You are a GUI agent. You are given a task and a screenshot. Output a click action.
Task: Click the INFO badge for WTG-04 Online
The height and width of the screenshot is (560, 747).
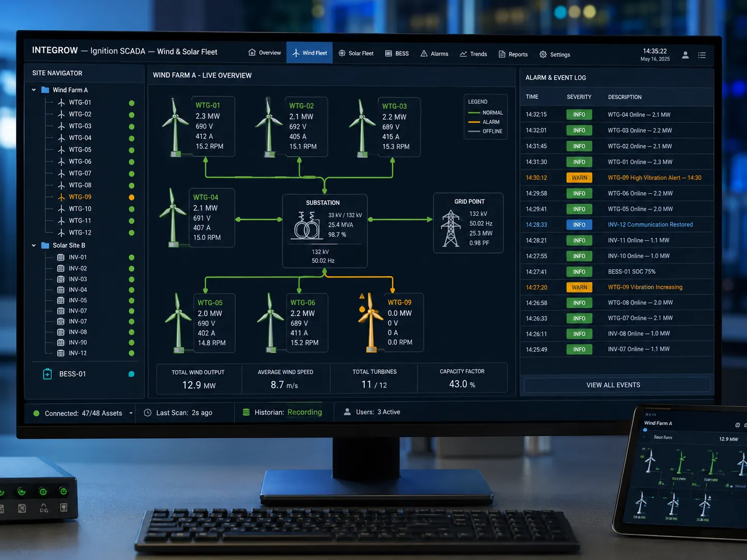pos(579,114)
